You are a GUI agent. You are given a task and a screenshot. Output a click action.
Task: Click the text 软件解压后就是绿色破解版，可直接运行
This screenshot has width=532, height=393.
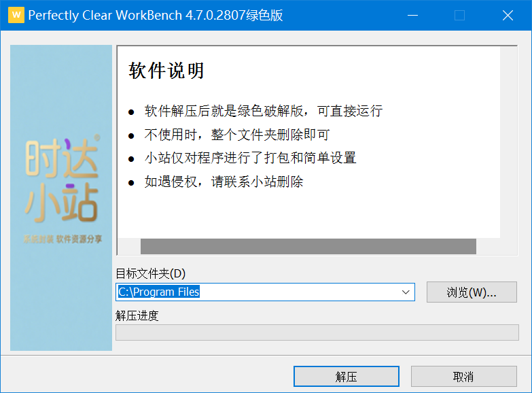click(x=264, y=111)
